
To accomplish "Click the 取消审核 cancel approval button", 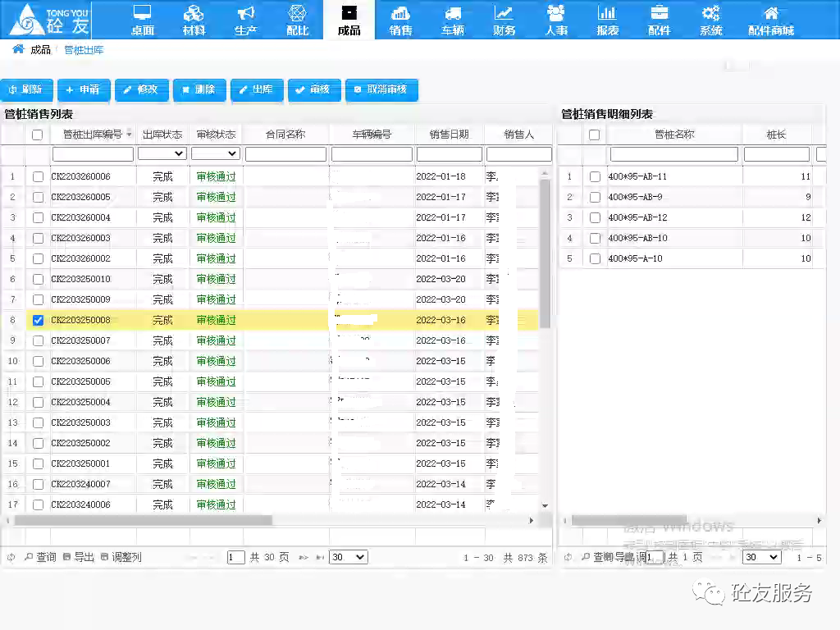I will click(381, 89).
